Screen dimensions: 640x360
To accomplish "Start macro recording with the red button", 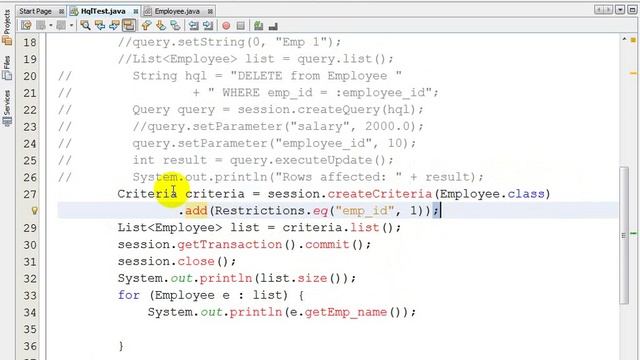I will pyautogui.click(x=226, y=26).
